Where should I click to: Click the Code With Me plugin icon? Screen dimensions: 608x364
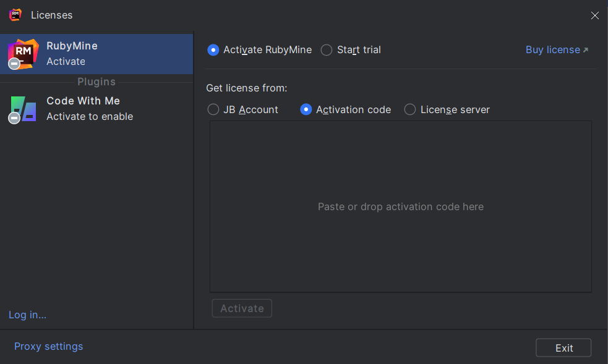point(25,108)
